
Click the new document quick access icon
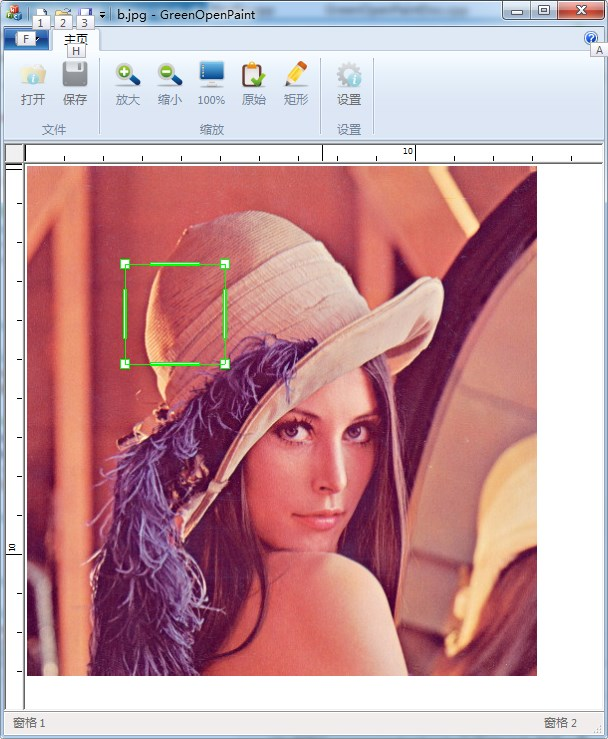pos(41,13)
